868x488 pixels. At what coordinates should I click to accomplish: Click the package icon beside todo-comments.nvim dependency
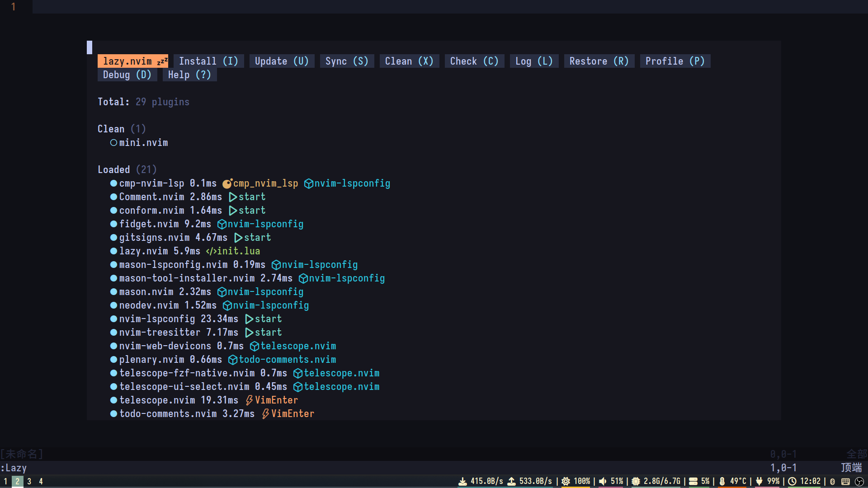pos(233,360)
